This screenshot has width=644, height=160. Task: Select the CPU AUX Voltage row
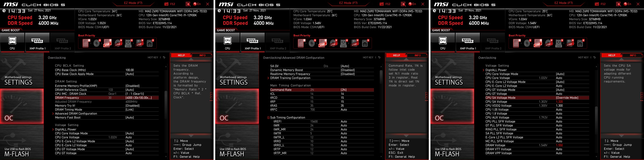click(x=537, y=117)
